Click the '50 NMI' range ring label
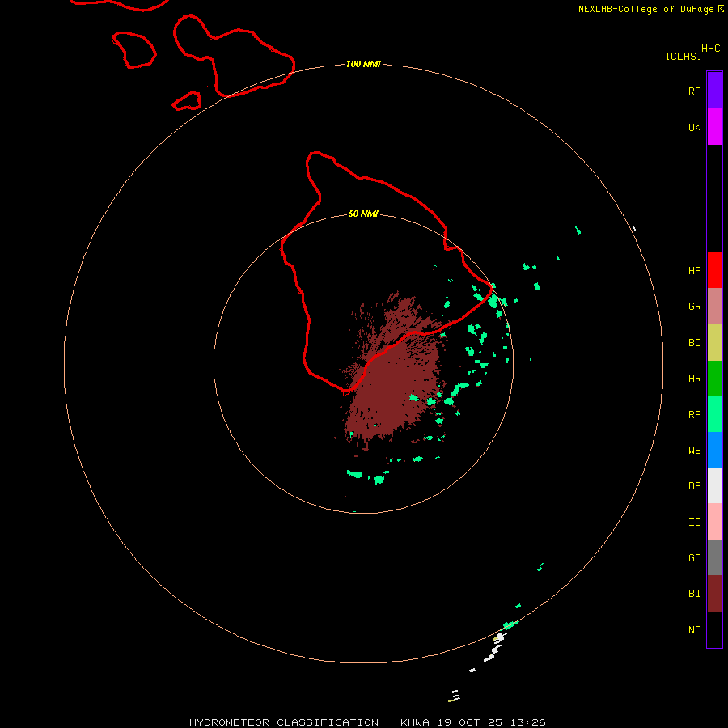 click(363, 214)
